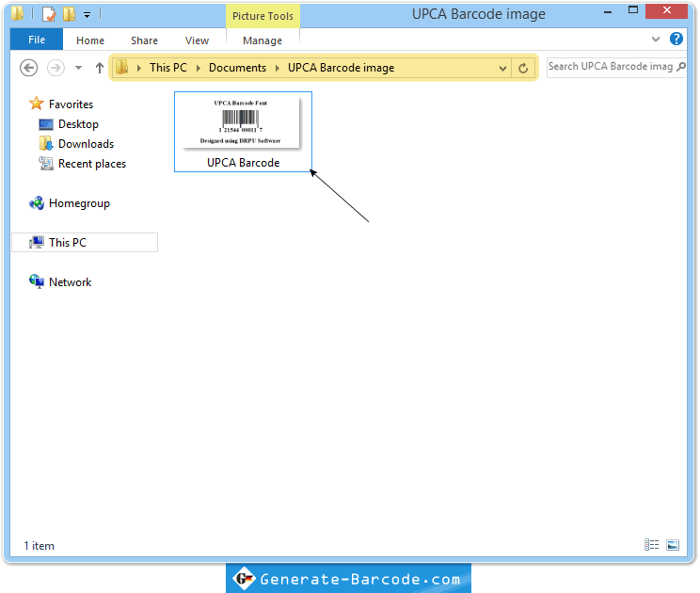Click the Picture Tools contextual tab header
This screenshot has height=593, width=700.
[262, 16]
